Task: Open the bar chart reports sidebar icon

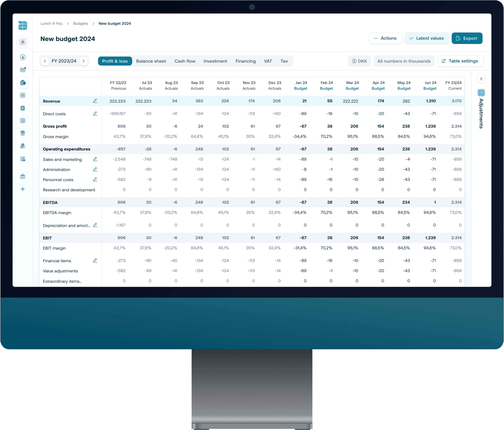Action: (23, 121)
